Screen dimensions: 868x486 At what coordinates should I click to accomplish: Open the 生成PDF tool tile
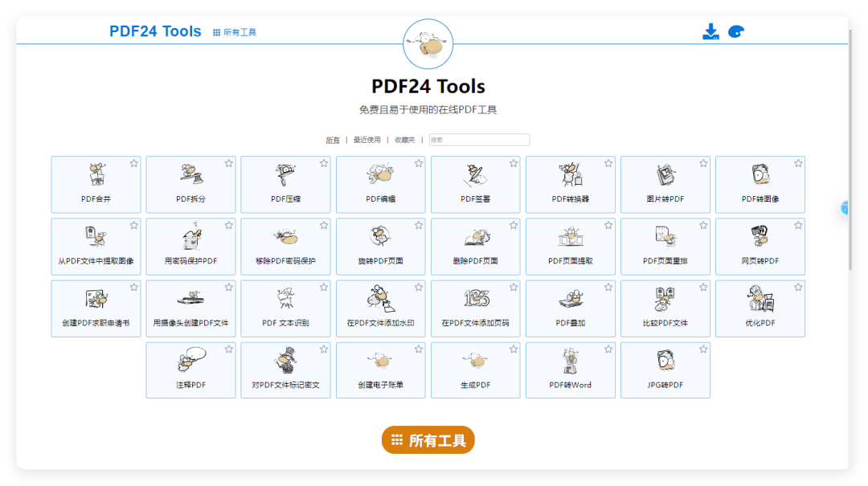click(476, 370)
